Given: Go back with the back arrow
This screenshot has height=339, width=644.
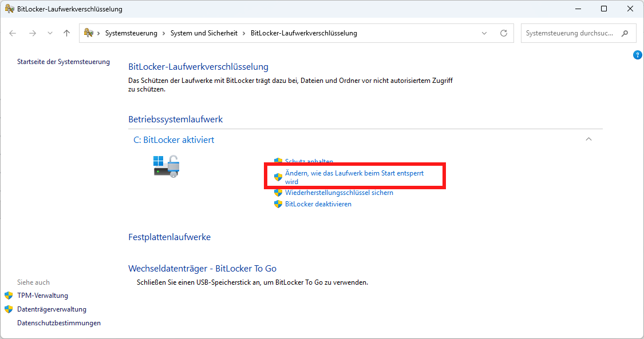Looking at the screenshot, I should click(13, 33).
